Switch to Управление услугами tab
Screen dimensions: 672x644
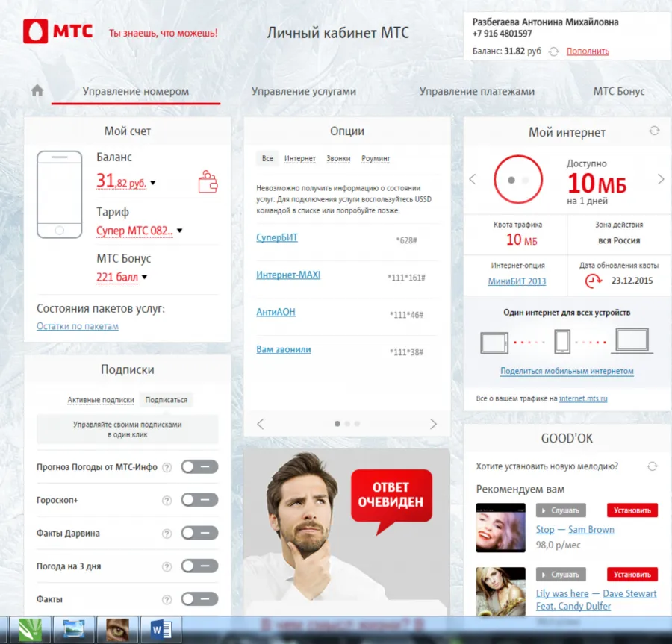pyautogui.click(x=303, y=91)
